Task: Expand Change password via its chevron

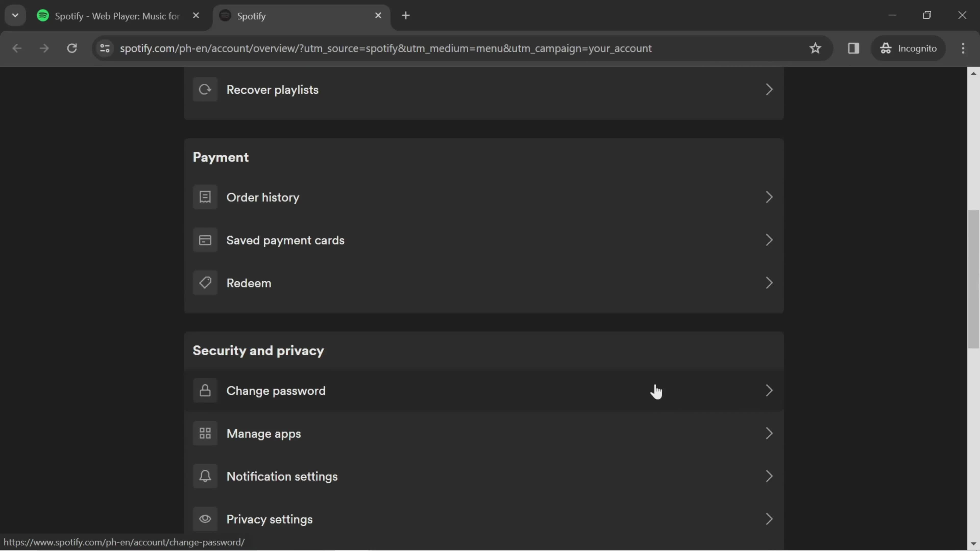Action: click(x=769, y=391)
